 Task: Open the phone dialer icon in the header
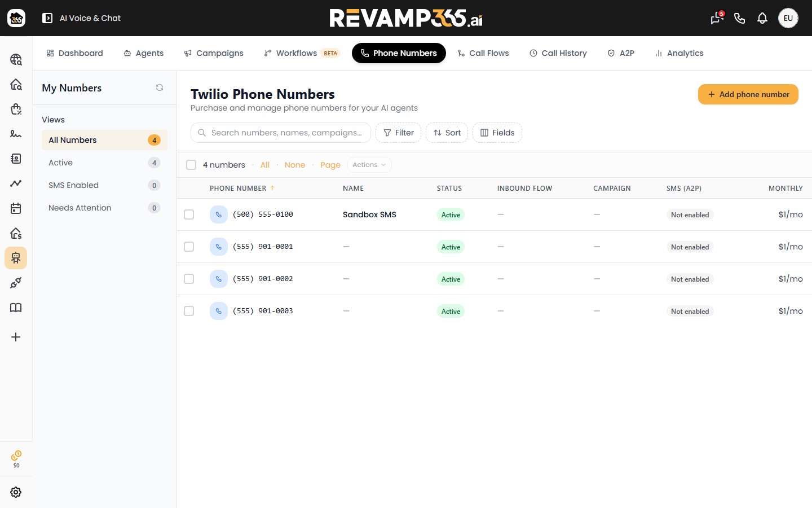[740, 18]
